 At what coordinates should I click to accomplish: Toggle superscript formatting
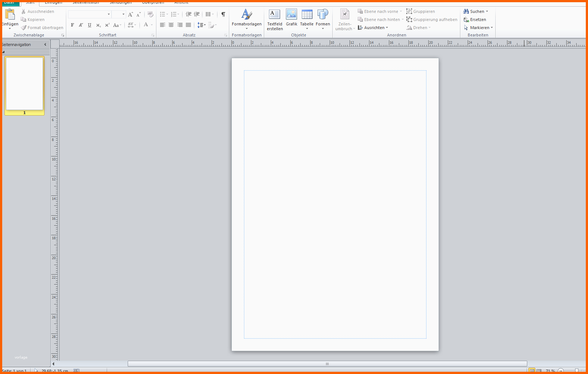(x=107, y=25)
